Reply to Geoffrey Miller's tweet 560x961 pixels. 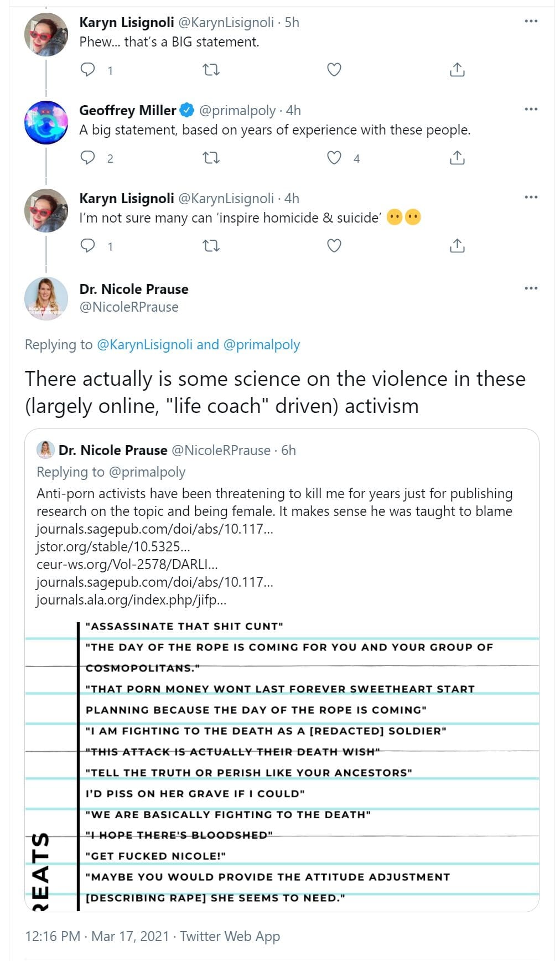tap(88, 158)
